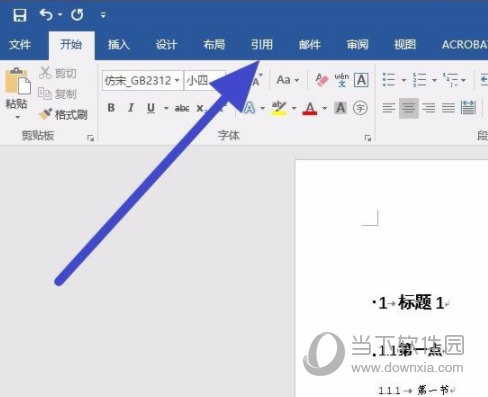
Task: Click the 粘贴 clipboard icon
Action: click(x=17, y=81)
